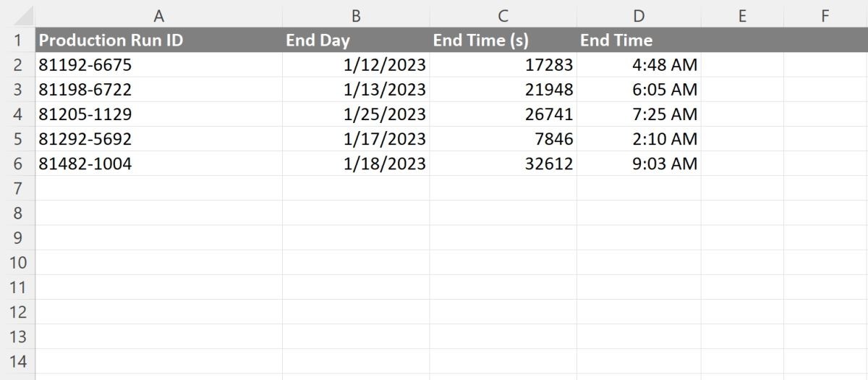Select cell with value 32612
The height and width of the screenshot is (380, 868).
click(503, 164)
